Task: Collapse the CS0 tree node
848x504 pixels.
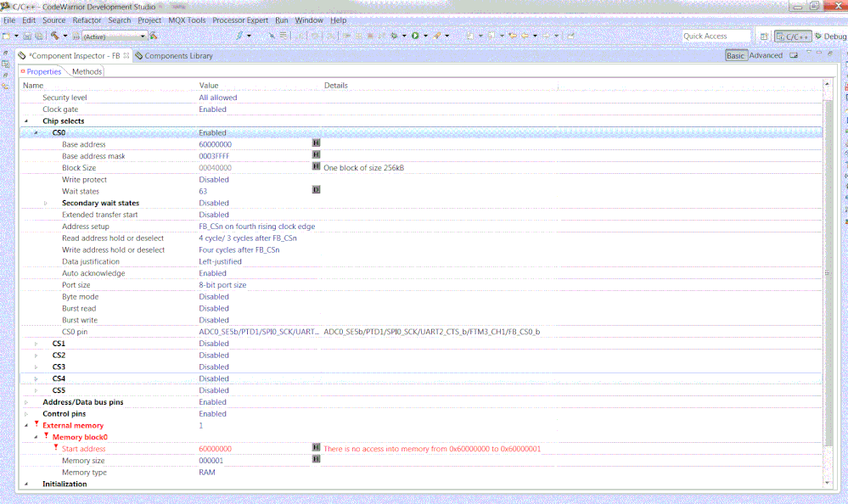Action: [36, 133]
